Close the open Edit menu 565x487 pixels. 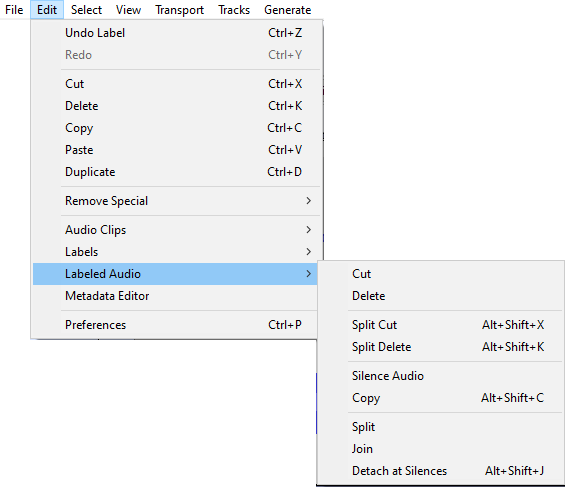[x=47, y=10]
